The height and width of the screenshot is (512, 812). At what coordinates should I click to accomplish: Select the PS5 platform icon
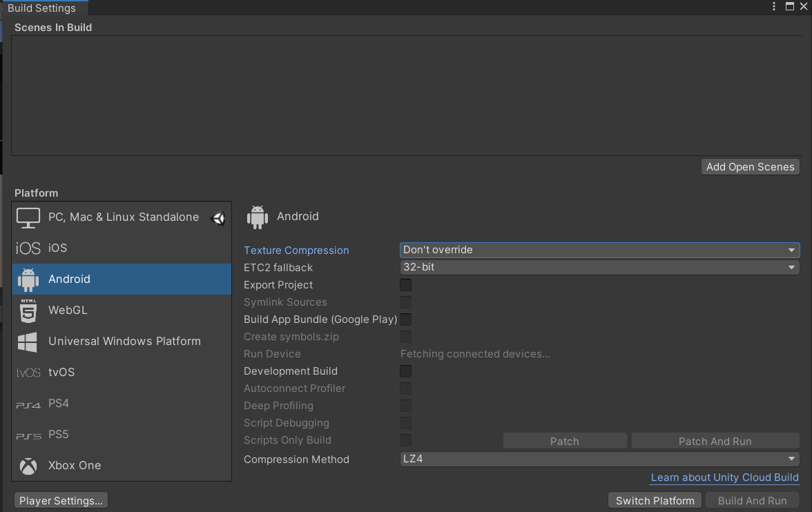click(28, 434)
